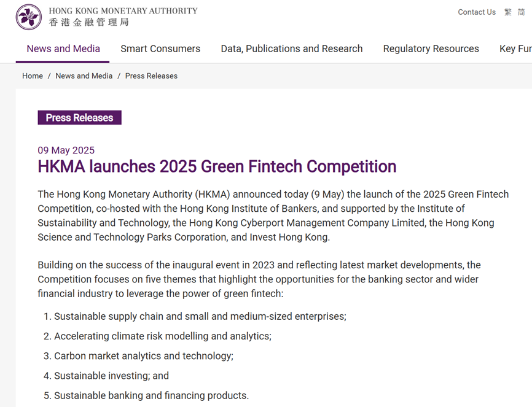Open the Regulatory Resources menu
This screenshot has height=407, width=532.
point(431,48)
